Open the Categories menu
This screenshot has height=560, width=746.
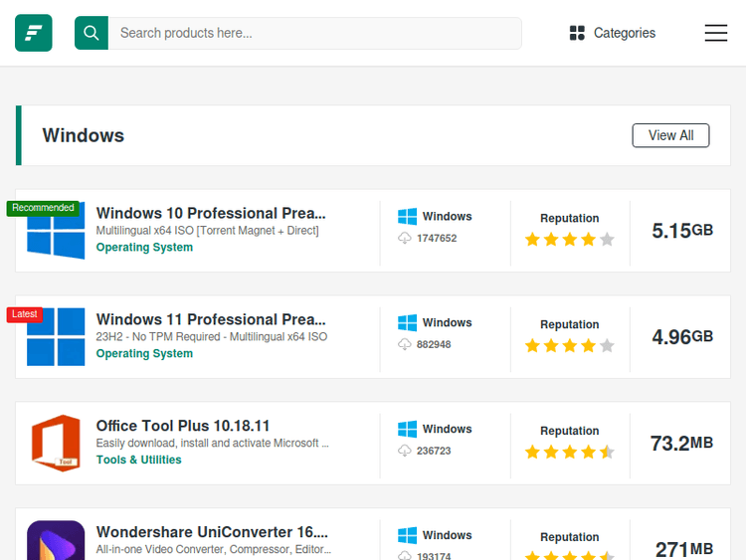pyautogui.click(x=612, y=33)
